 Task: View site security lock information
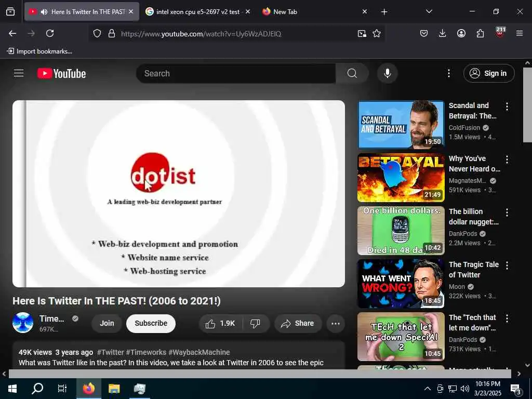tap(111, 34)
